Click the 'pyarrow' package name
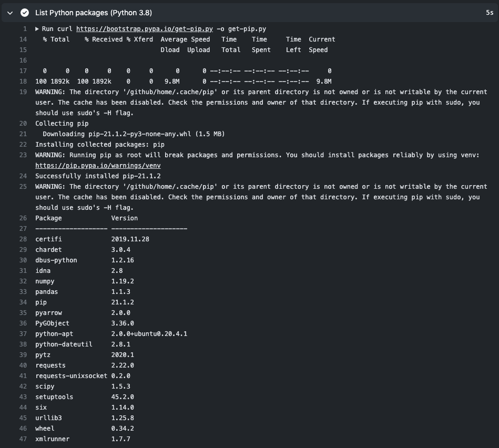 pos(49,313)
